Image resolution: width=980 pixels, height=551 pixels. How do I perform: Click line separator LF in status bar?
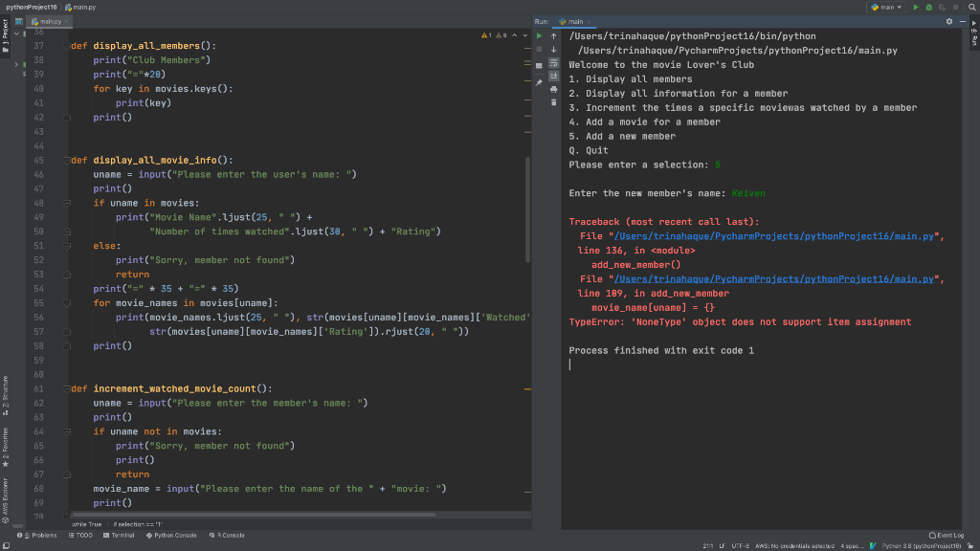click(x=722, y=546)
